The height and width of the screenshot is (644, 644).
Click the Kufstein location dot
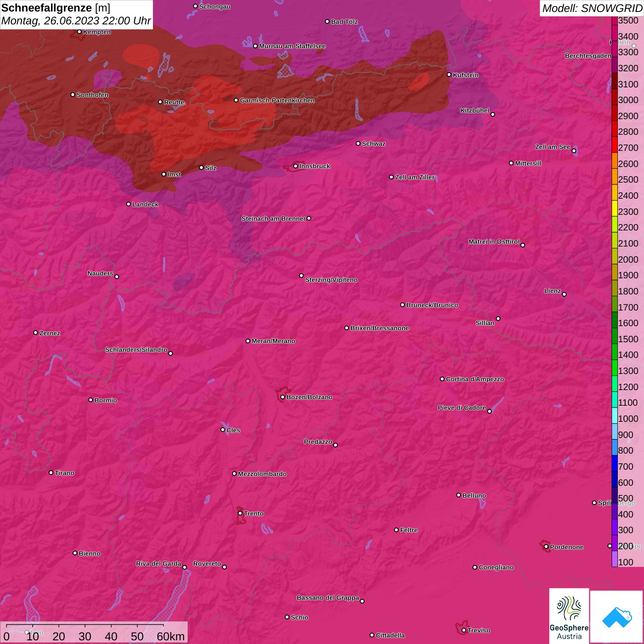coord(449,75)
